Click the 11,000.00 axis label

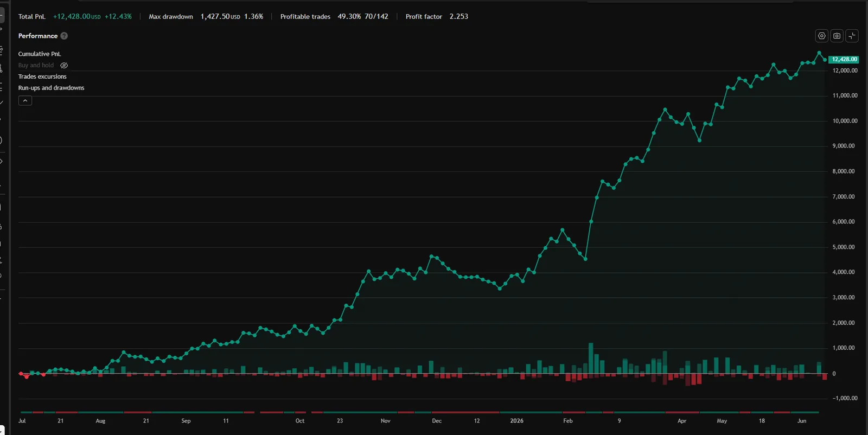(x=845, y=95)
